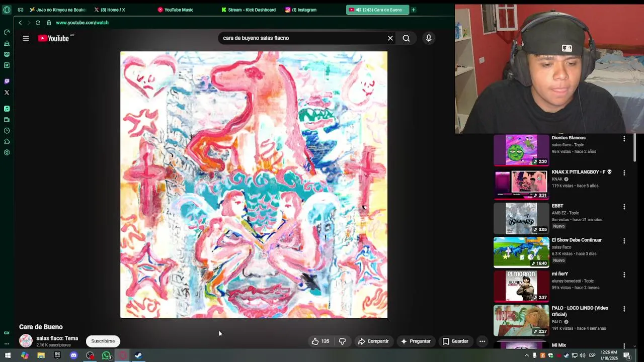
Task: Open browser Settings gear in sidebar
Action: click(7, 153)
